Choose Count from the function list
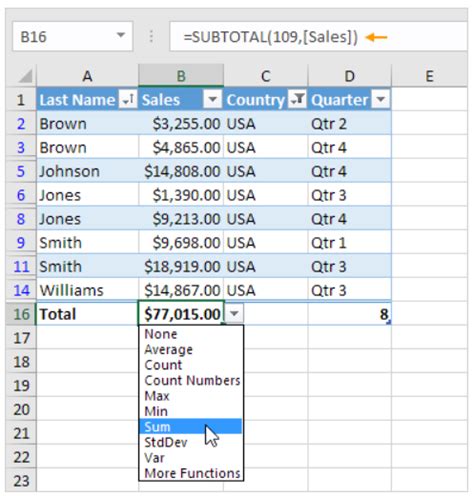This screenshot has height=496, width=474. point(191,365)
